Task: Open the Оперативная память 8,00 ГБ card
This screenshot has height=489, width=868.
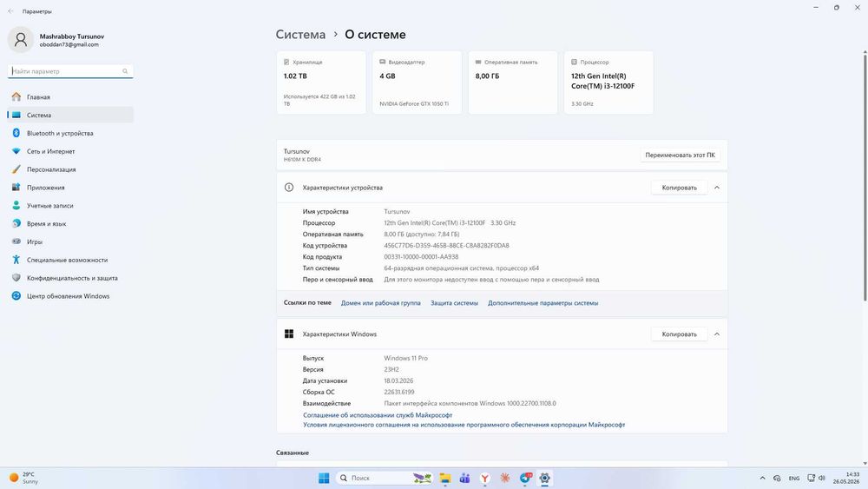Action: (x=513, y=83)
